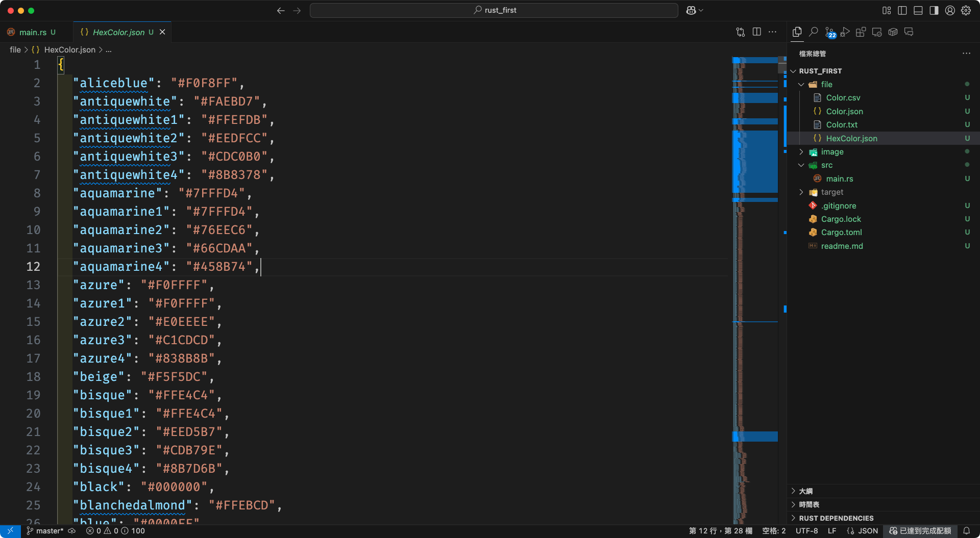This screenshot has width=980, height=538.
Task: Open editor More Actions ellipsis menu
Action: [x=773, y=32]
